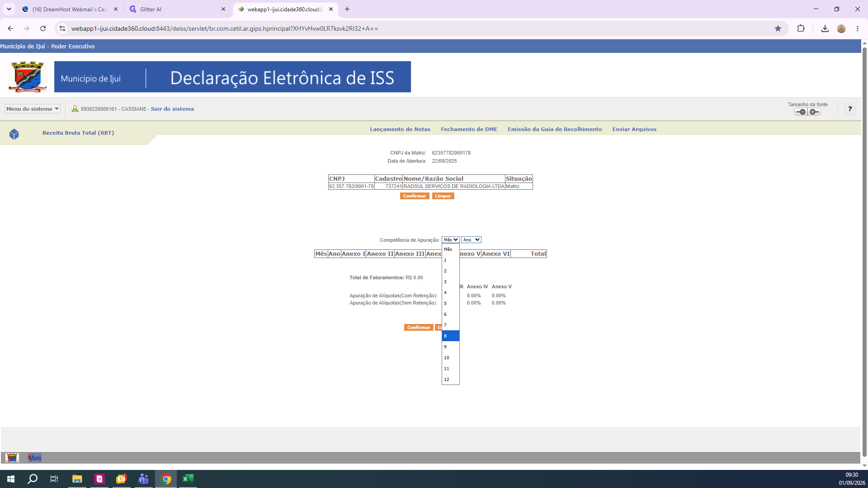Select month 8 in the dropdown list
The height and width of the screenshot is (488, 868).
[451, 336]
